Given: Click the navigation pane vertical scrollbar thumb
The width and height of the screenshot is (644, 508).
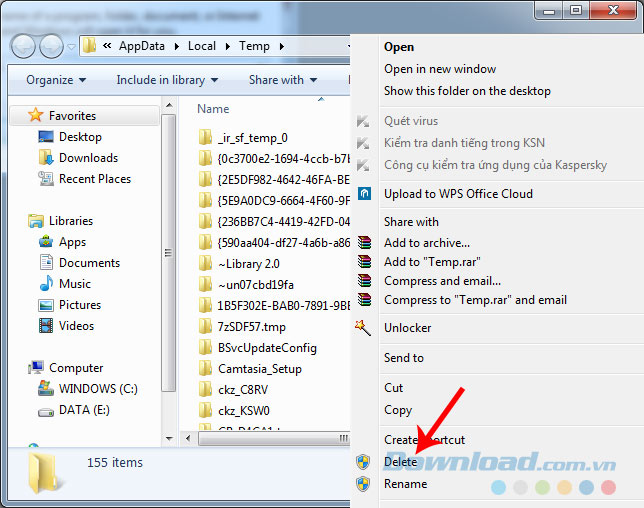Looking at the screenshot, I should [x=168, y=252].
